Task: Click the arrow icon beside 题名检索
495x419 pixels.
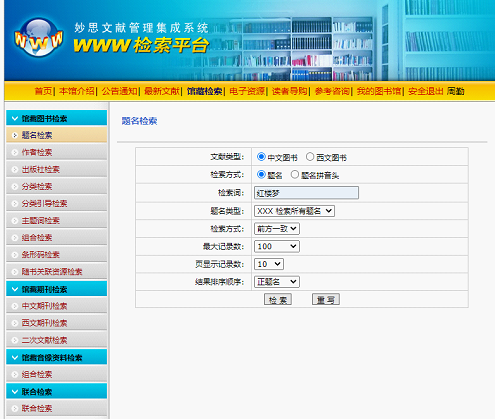Action: tap(15, 135)
